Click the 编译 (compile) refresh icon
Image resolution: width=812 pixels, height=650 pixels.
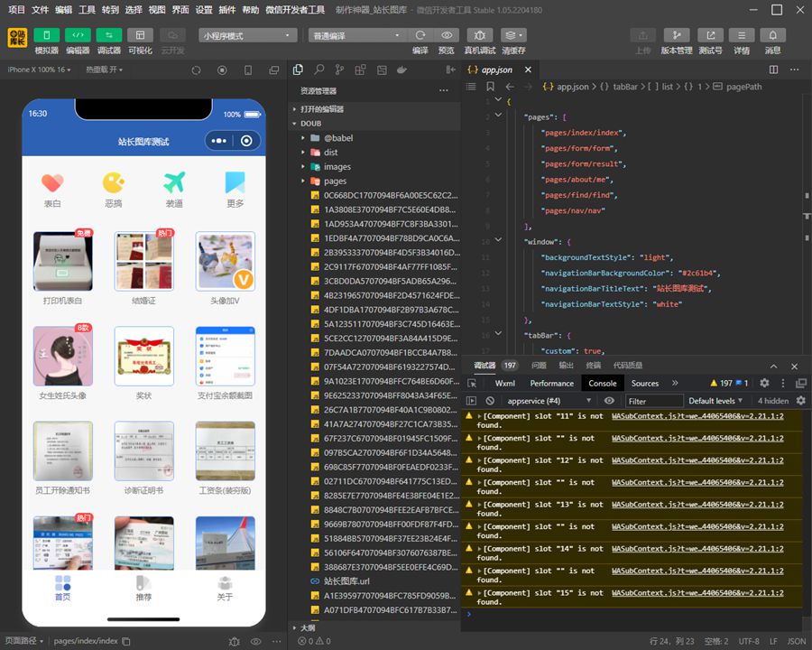click(x=420, y=35)
